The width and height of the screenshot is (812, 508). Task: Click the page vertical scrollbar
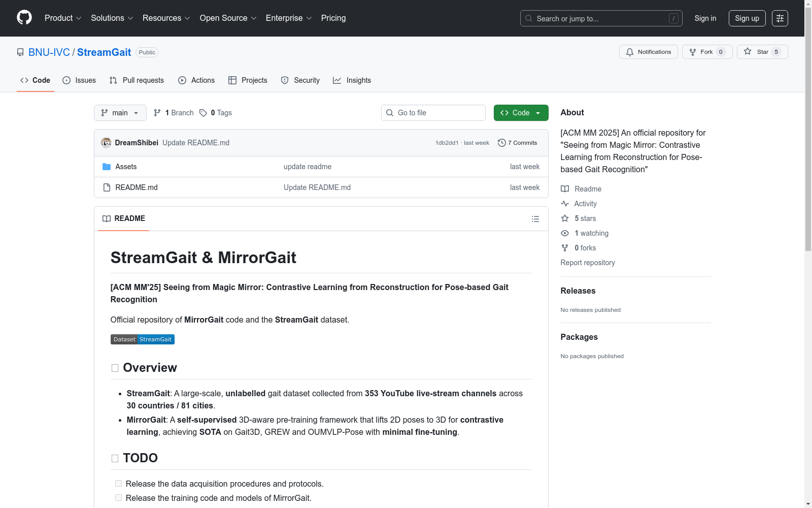pyautogui.click(x=808, y=130)
